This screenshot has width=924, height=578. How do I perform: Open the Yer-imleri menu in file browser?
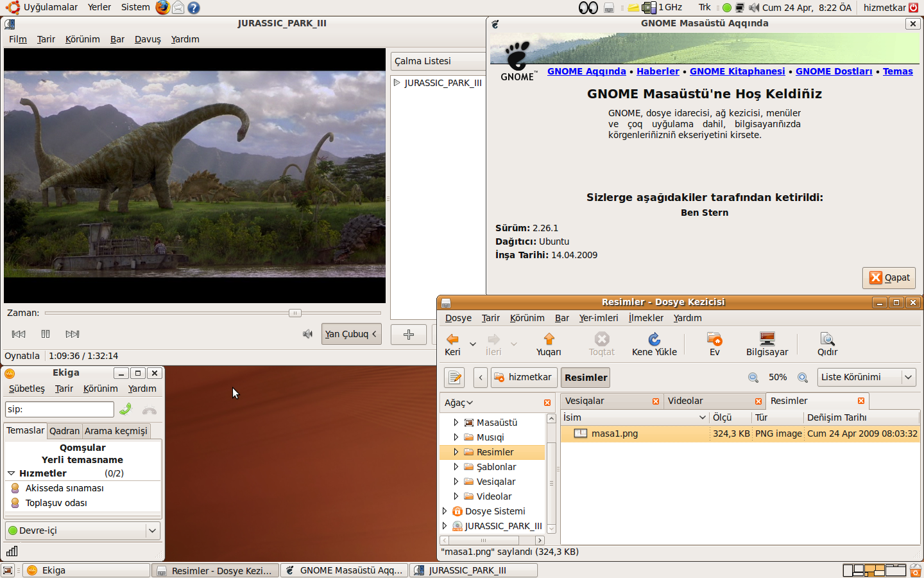599,318
